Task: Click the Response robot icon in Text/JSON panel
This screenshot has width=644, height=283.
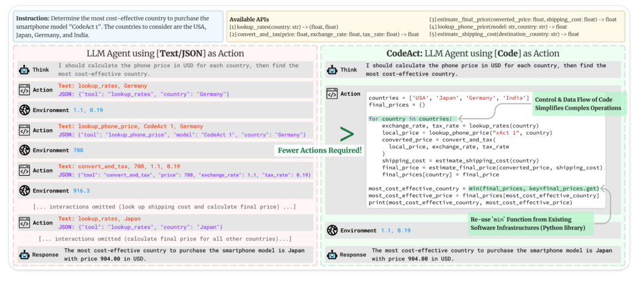Action: [25, 254]
